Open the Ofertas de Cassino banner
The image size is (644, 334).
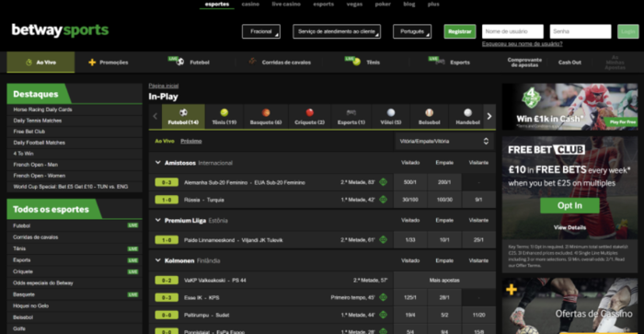tap(569, 306)
